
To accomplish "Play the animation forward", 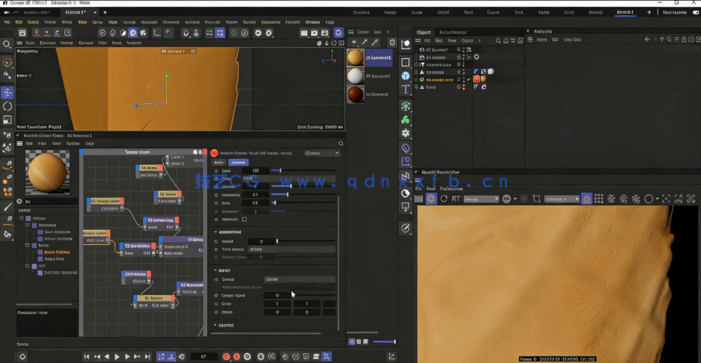I will point(117,356).
